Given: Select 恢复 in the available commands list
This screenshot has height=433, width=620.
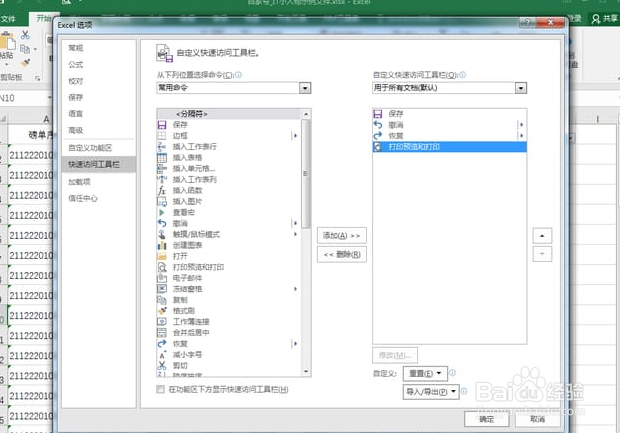Looking at the screenshot, I should click(x=229, y=344).
